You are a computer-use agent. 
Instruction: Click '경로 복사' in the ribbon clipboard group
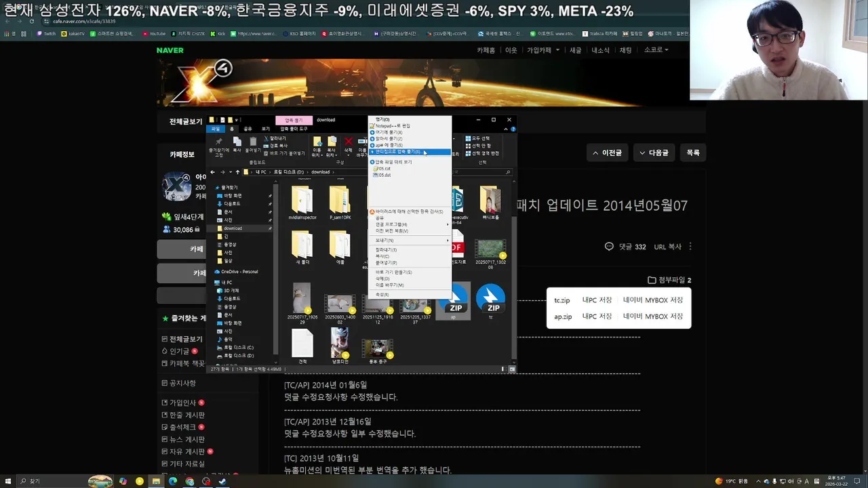point(275,146)
